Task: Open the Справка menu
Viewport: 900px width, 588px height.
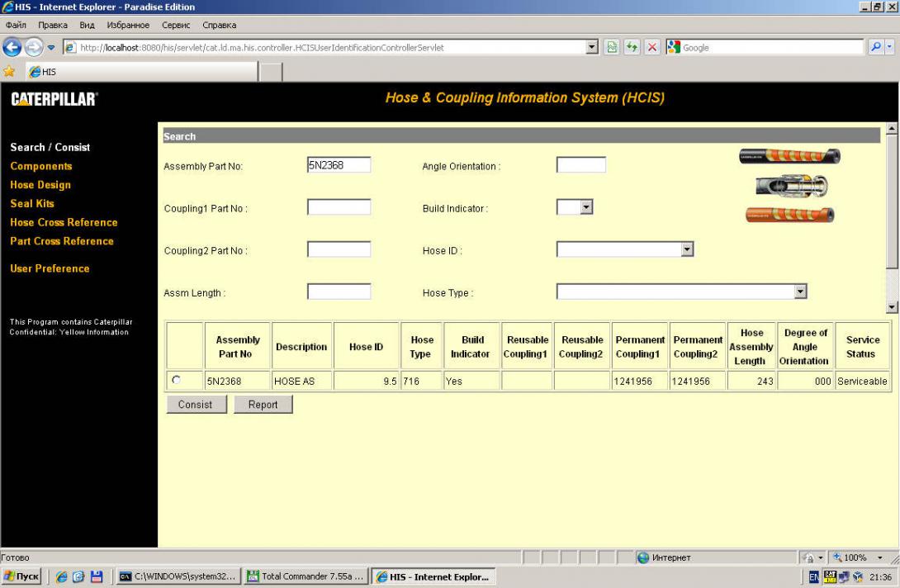Action: pos(220,26)
